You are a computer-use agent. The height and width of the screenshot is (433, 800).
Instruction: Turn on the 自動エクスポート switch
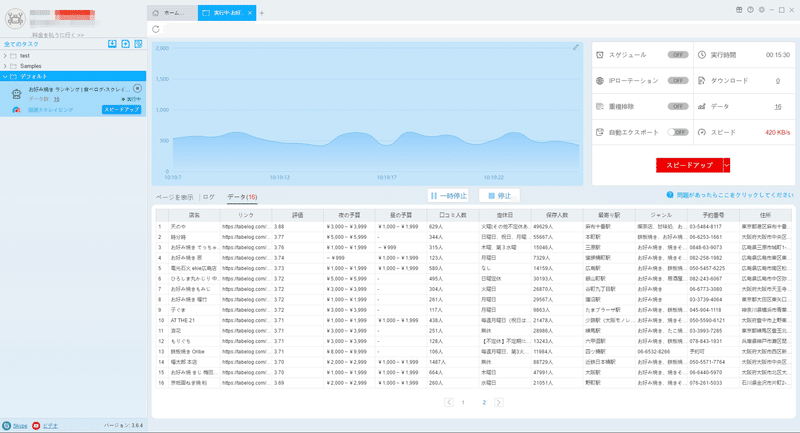(678, 132)
